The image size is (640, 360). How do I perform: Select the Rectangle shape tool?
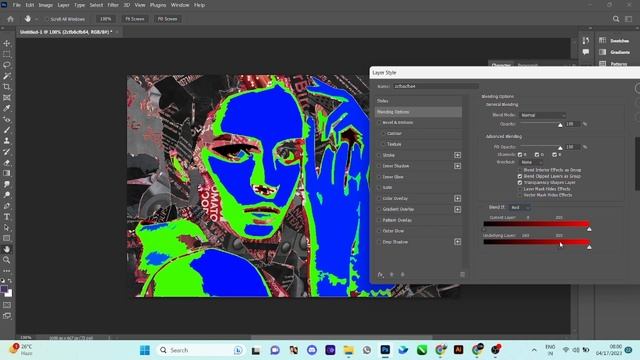click(x=7, y=238)
